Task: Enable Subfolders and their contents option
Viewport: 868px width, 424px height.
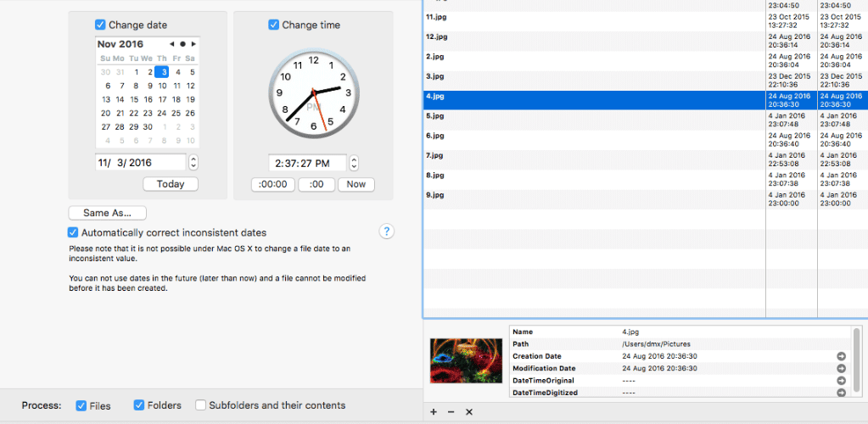Action: pyautogui.click(x=200, y=405)
